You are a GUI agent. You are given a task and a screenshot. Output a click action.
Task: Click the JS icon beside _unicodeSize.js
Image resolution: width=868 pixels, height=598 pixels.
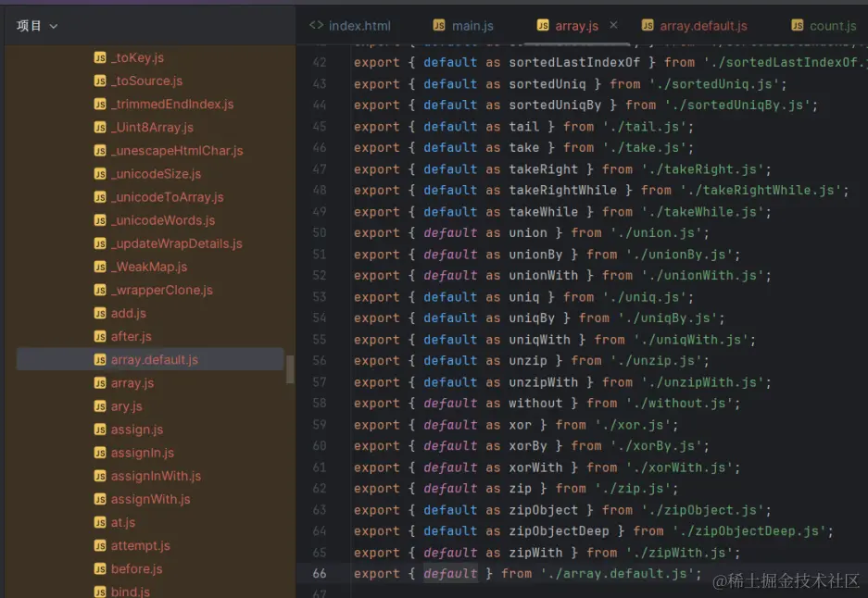[100, 174]
